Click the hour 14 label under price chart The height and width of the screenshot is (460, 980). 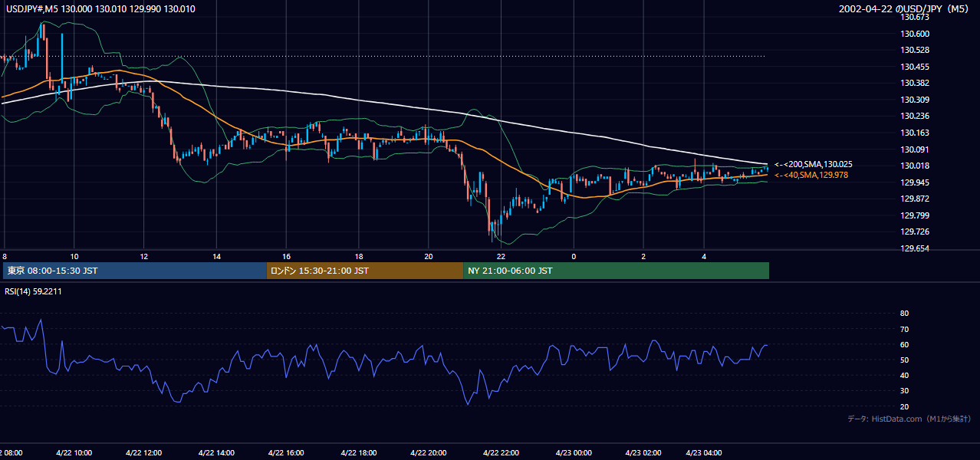click(216, 256)
